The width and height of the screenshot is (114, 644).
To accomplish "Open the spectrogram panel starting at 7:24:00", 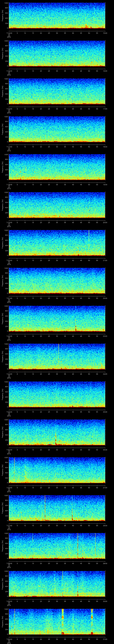I will click(x=57, y=394).
